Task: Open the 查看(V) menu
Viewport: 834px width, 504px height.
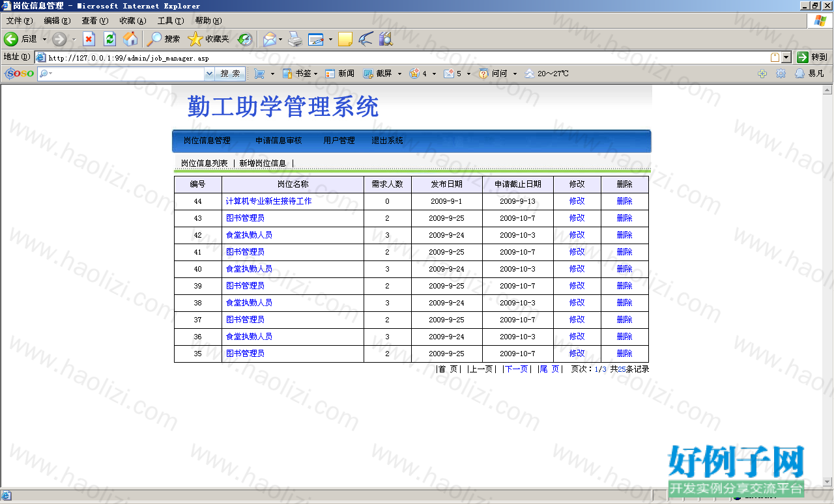Action: 95,21
